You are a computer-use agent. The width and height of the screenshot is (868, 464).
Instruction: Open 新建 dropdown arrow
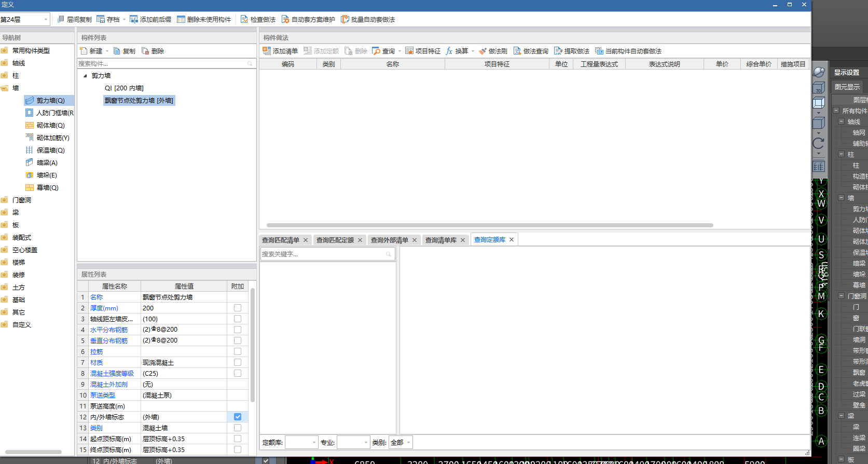107,51
